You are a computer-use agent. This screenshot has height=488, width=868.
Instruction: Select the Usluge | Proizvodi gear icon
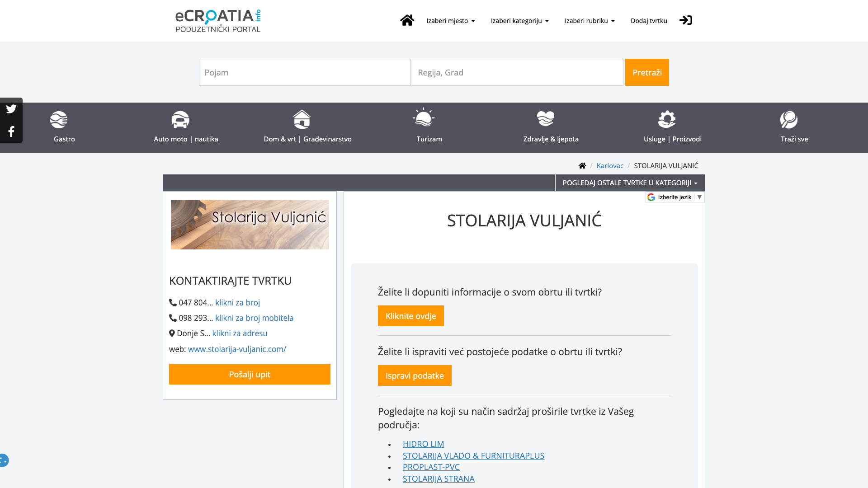click(x=667, y=119)
